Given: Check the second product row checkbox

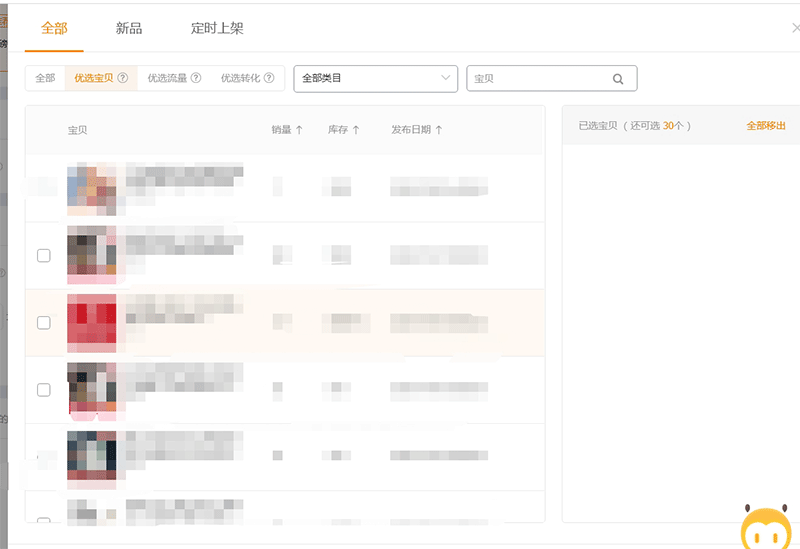Looking at the screenshot, I should (x=44, y=256).
